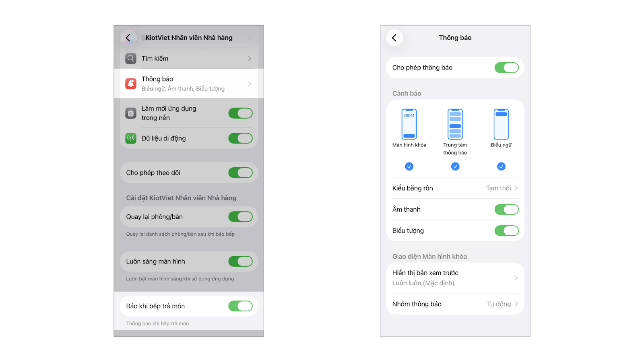Tap the background app refresh icon
Viewport: 644px width, 362px height.
(131, 113)
